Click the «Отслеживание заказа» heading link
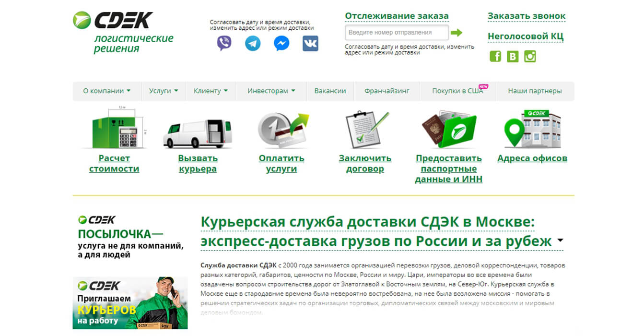644x336 pixels. point(397,16)
